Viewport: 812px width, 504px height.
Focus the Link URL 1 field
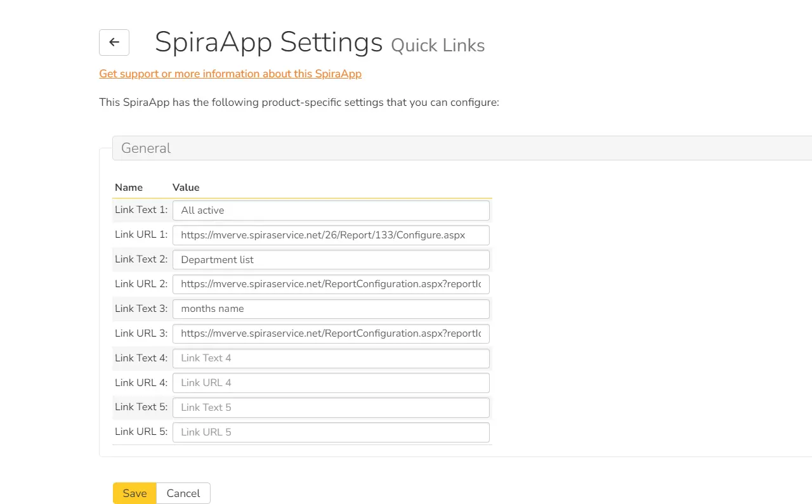(331, 235)
